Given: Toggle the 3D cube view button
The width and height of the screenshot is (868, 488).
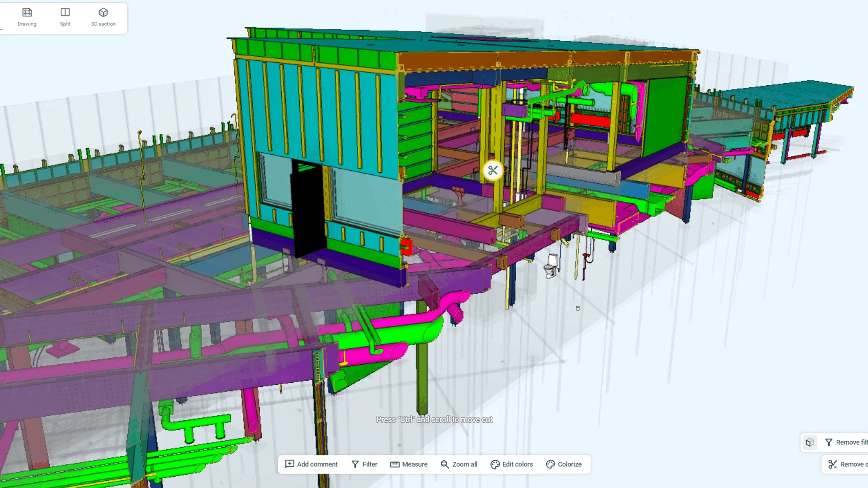Looking at the screenshot, I should click(x=809, y=443).
